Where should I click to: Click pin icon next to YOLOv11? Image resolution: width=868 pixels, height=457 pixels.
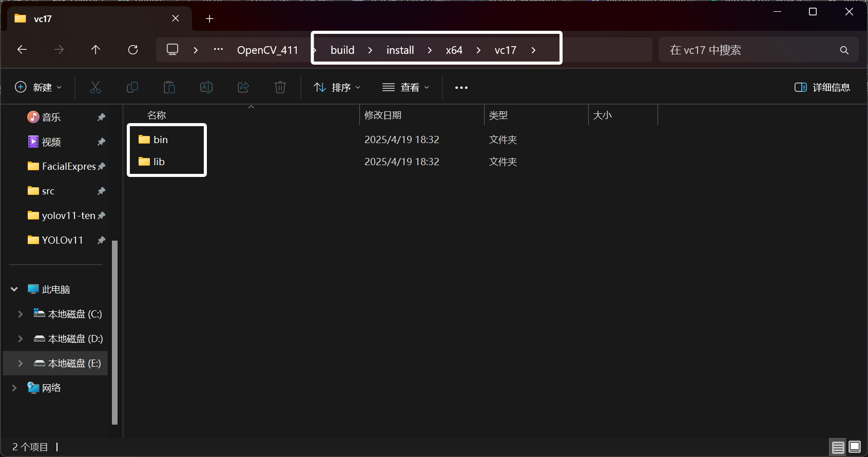coord(102,240)
